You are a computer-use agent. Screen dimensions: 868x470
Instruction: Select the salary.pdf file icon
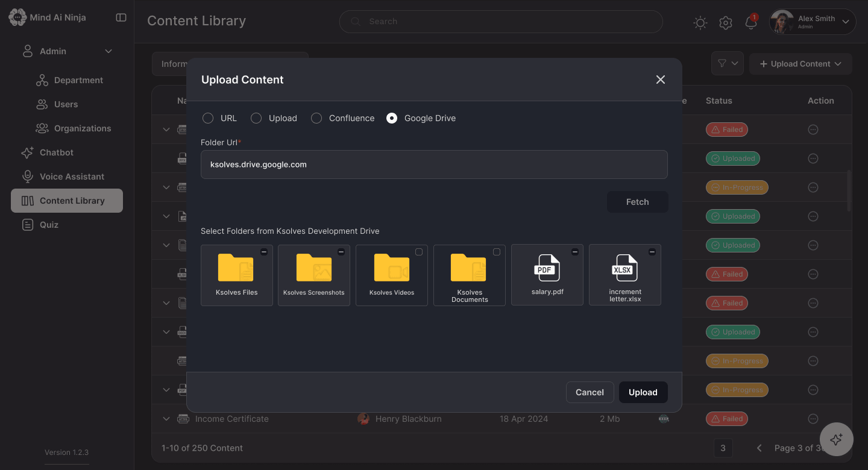(x=547, y=268)
